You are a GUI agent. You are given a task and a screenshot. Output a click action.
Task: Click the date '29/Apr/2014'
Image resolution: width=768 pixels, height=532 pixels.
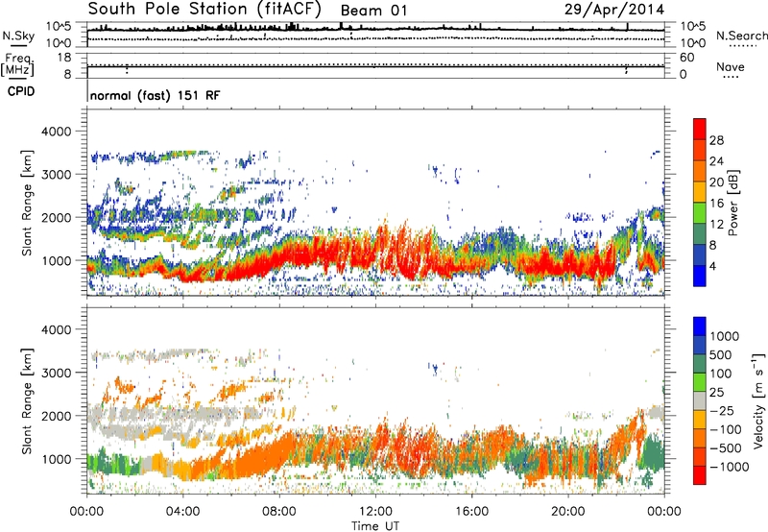click(614, 10)
